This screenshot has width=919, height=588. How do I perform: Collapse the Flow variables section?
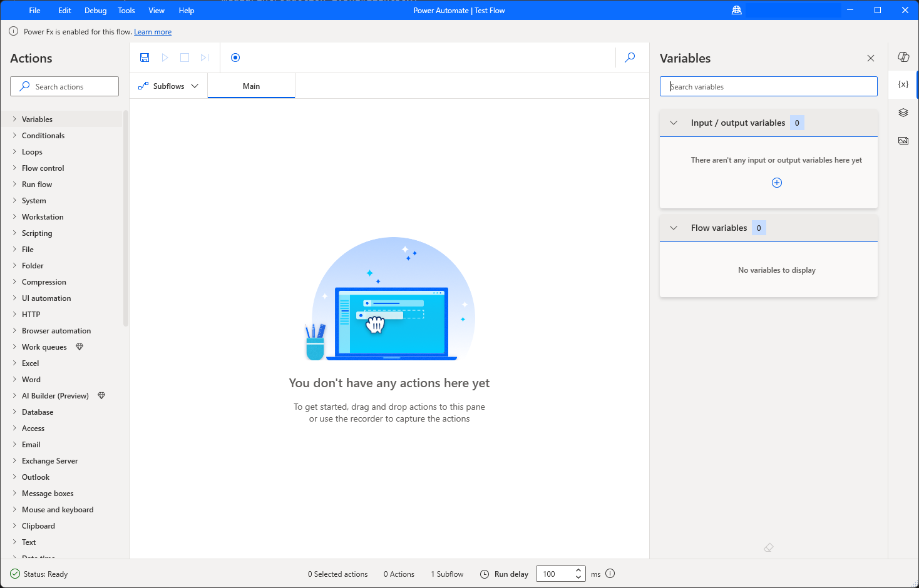pos(674,228)
